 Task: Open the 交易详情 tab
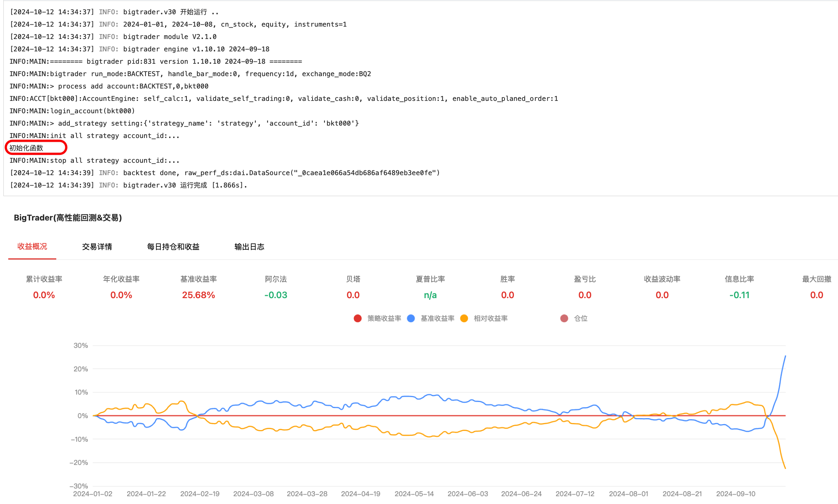pyautogui.click(x=97, y=246)
